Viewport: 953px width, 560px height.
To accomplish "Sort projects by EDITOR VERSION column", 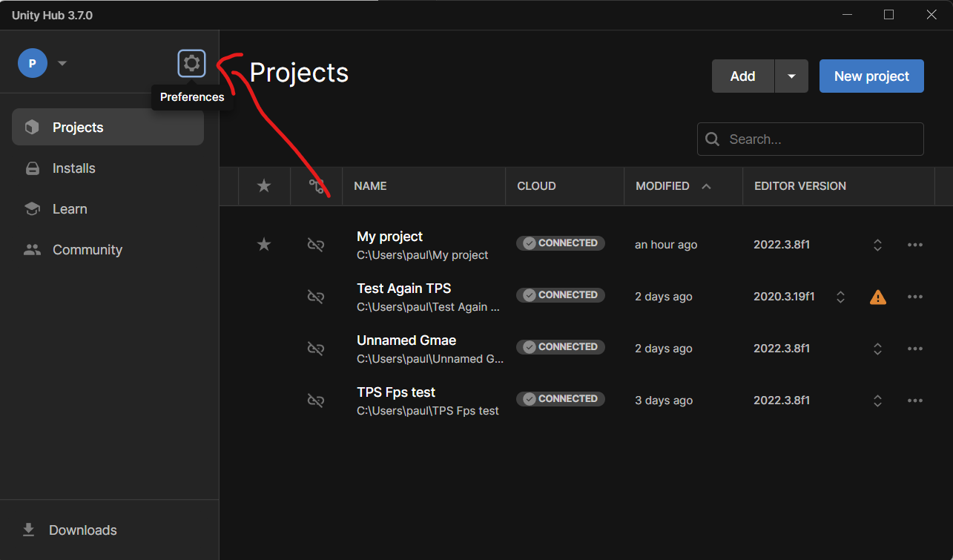I will [x=800, y=186].
